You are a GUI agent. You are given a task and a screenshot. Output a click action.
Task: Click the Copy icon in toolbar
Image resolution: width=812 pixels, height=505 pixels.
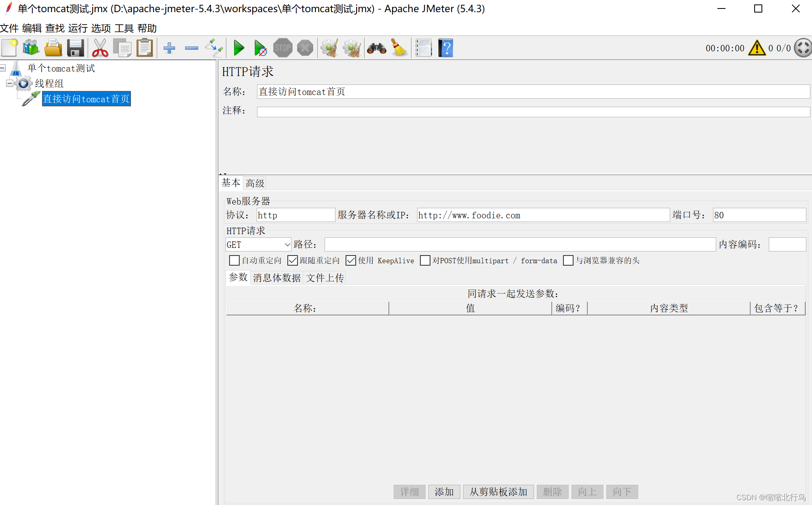122,48
